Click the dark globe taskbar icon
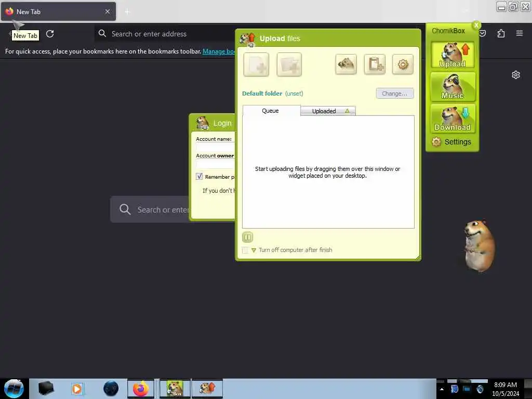 111,389
